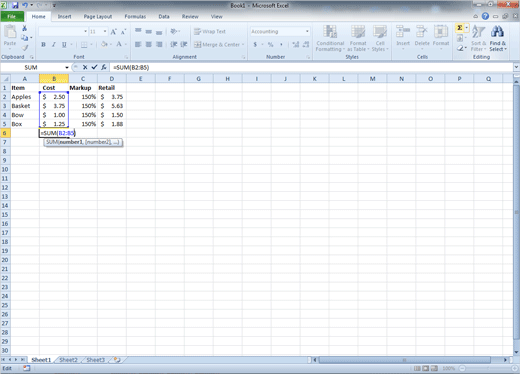Click the Clear eraser icon
Image resolution: width=520 pixels, height=374 pixels.
coord(460,48)
